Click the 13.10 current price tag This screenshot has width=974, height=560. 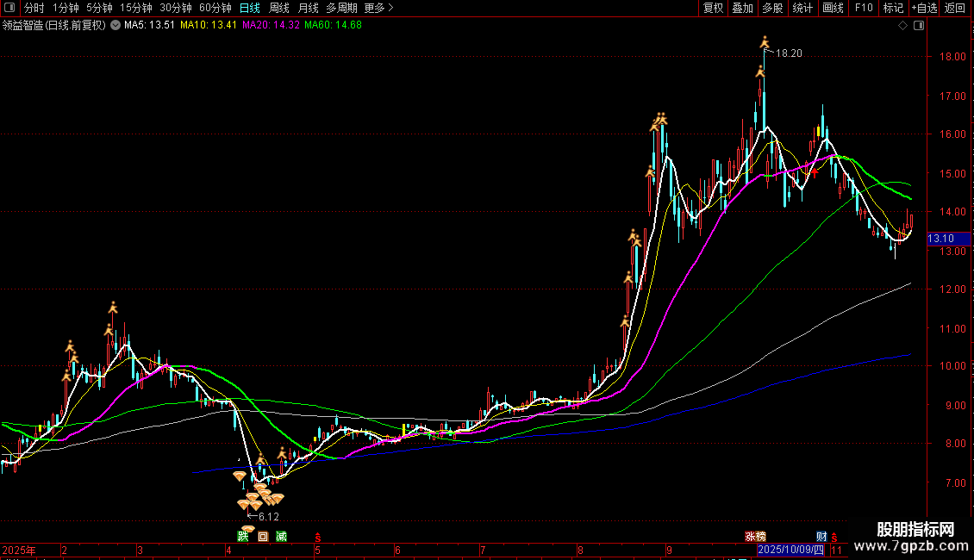point(948,239)
